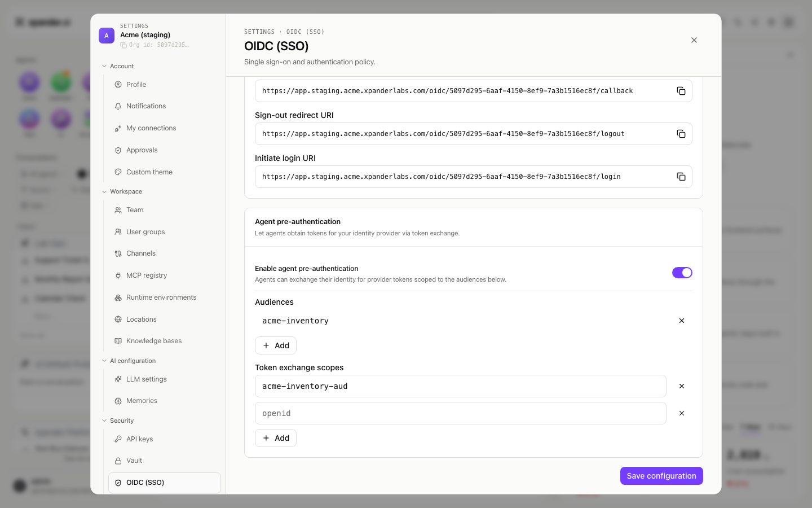Open Profile settings
This screenshot has height=508, width=812.
(165, 85)
